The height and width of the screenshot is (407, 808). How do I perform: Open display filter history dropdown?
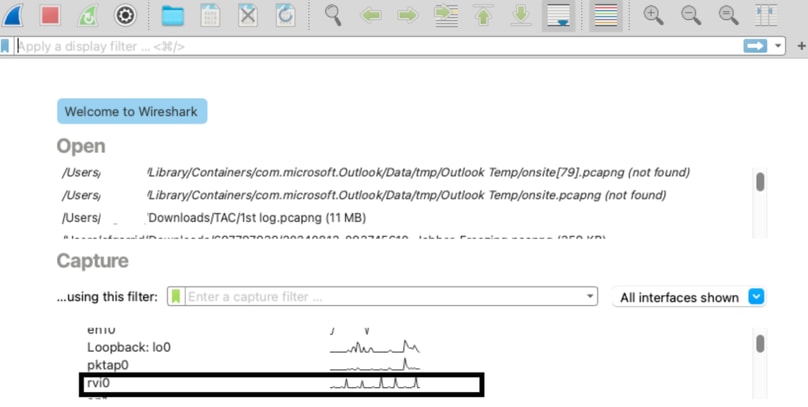point(778,46)
